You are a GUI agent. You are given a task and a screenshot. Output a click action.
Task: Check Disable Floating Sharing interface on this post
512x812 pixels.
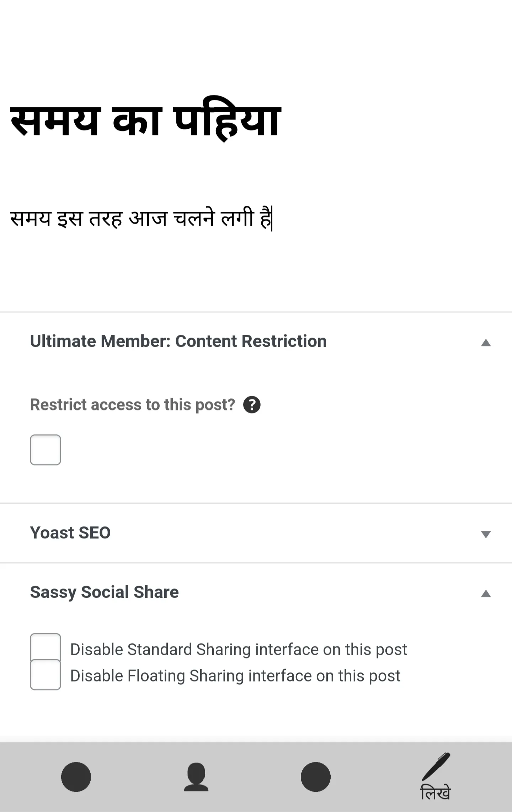click(x=46, y=674)
